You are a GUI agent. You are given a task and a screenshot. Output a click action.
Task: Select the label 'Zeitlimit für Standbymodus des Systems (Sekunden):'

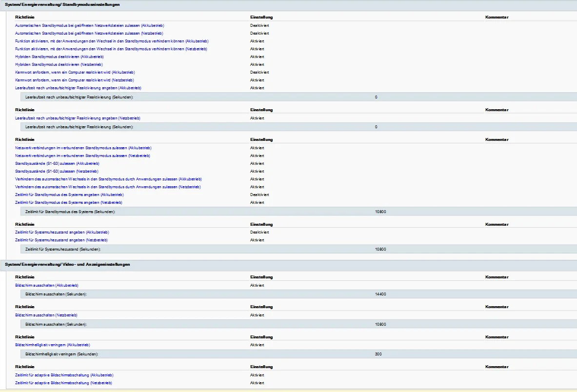click(70, 212)
